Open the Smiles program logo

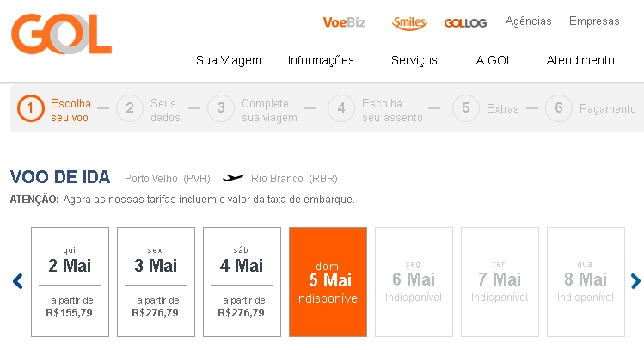tap(409, 22)
